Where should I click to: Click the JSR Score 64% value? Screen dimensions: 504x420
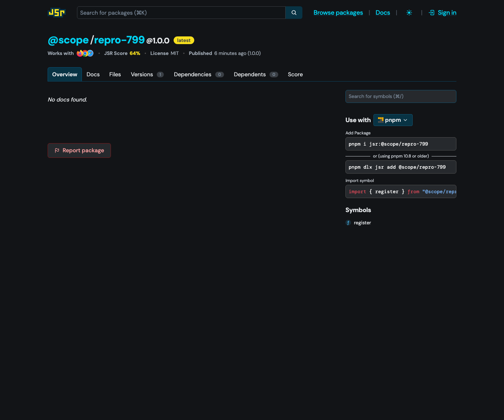pos(135,53)
